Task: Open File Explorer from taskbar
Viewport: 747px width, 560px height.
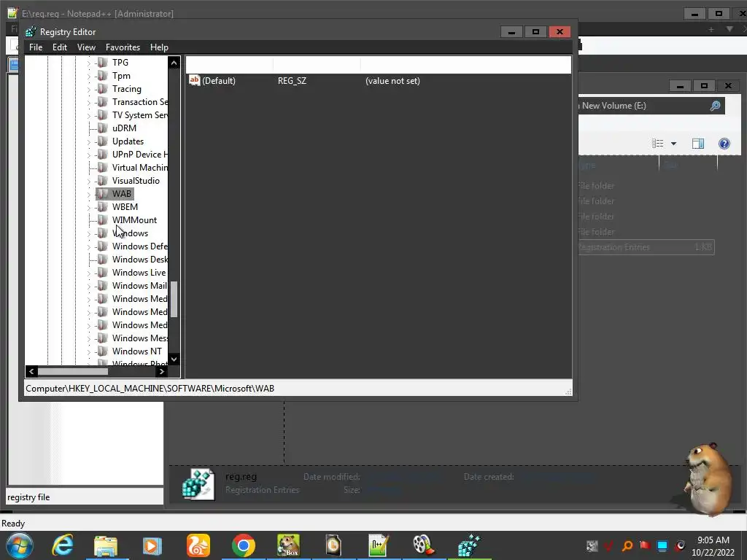Action: coord(106,545)
